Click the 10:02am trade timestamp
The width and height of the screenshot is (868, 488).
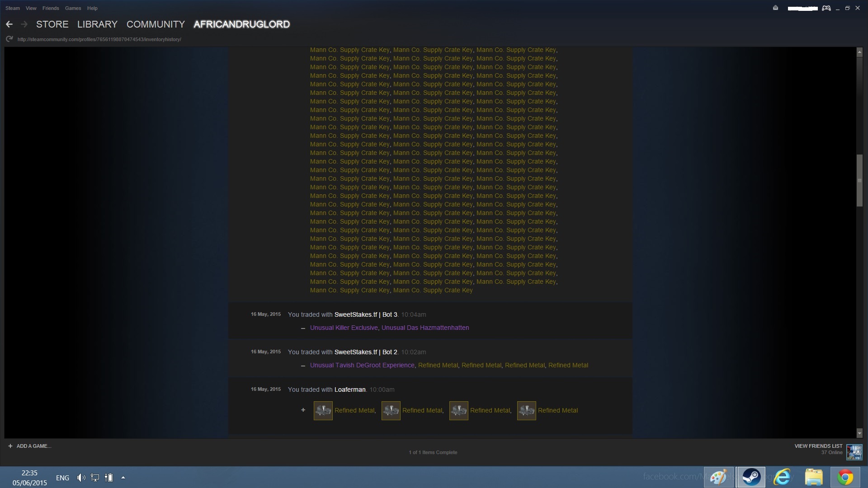pos(414,352)
